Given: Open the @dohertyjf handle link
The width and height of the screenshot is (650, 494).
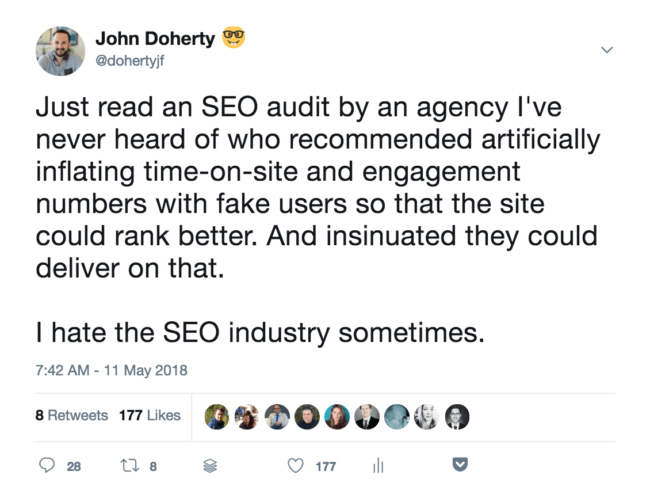Looking at the screenshot, I should pyautogui.click(x=130, y=61).
